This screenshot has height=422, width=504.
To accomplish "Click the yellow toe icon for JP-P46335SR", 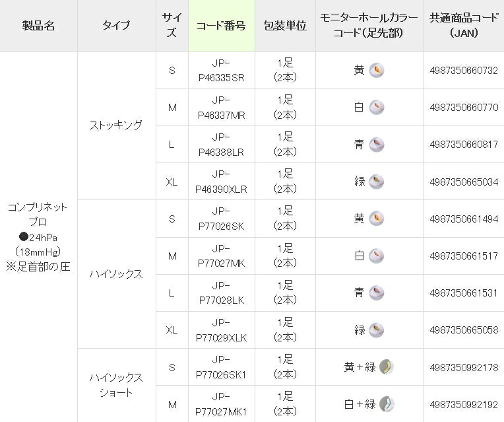I will (x=377, y=70).
